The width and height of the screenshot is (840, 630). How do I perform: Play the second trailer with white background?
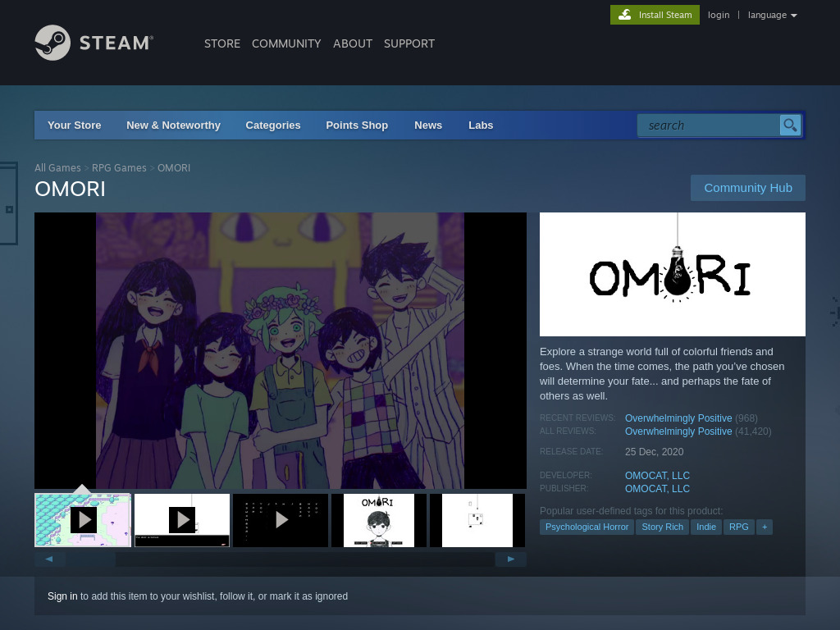(x=182, y=520)
